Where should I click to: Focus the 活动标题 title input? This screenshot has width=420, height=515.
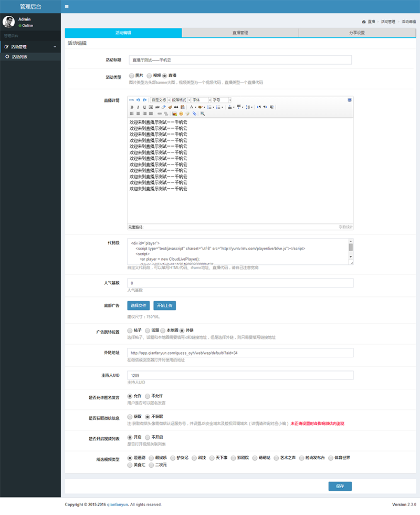240,60
